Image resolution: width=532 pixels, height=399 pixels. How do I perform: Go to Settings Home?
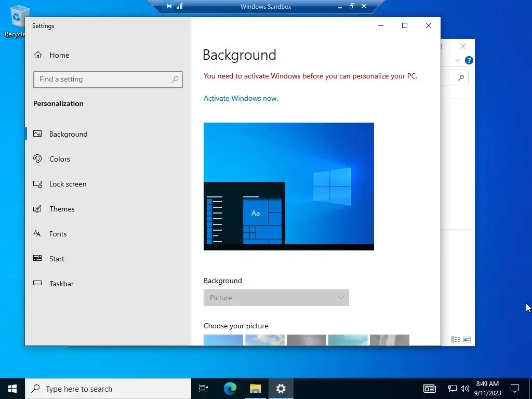click(x=51, y=55)
